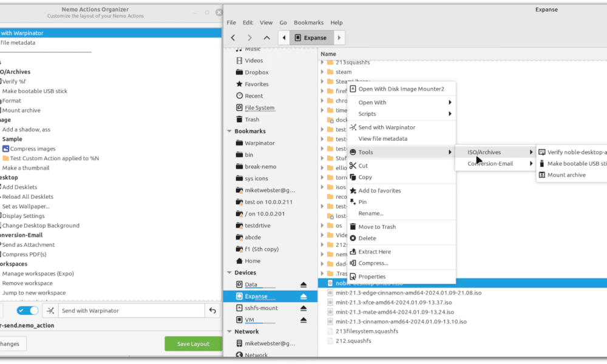The height and width of the screenshot is (364, 607).
Task: Click the undo arrow next to action name
Action: pos(212,311)
